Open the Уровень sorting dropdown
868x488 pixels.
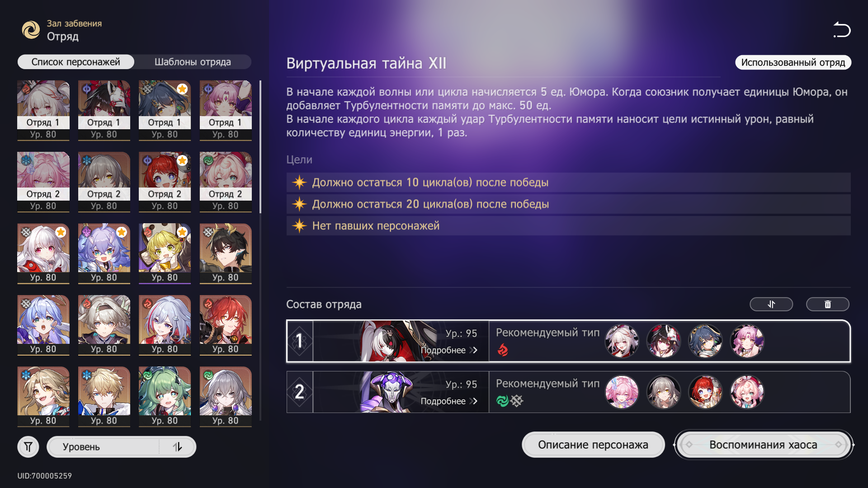[103, 447]
